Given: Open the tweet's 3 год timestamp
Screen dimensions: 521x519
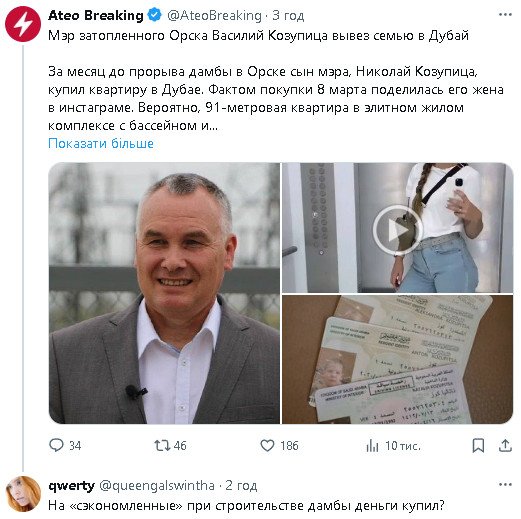Looking at the screenshot, I should click(288, 16).
